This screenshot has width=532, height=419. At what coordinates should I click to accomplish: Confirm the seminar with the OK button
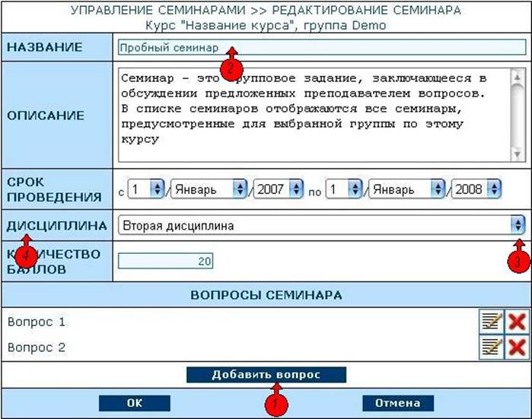(134, 403)
